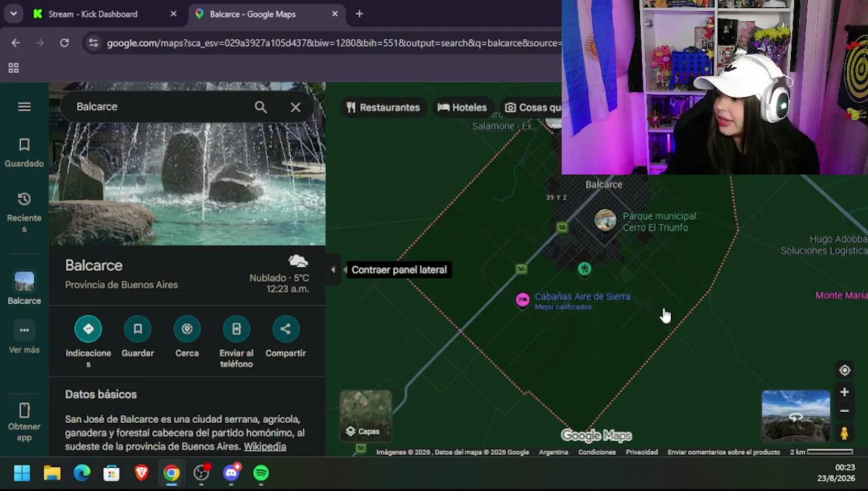Open the Wikipedia link in description
This screenshot has width=868, height=491.
[265, 447]
